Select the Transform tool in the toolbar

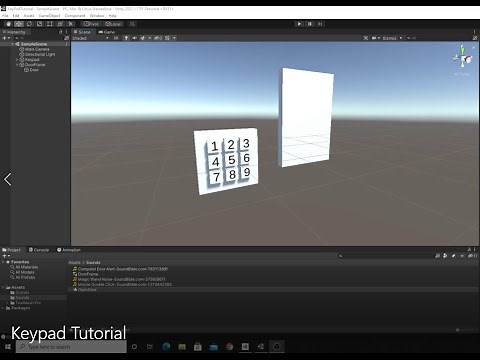[60, 24]
